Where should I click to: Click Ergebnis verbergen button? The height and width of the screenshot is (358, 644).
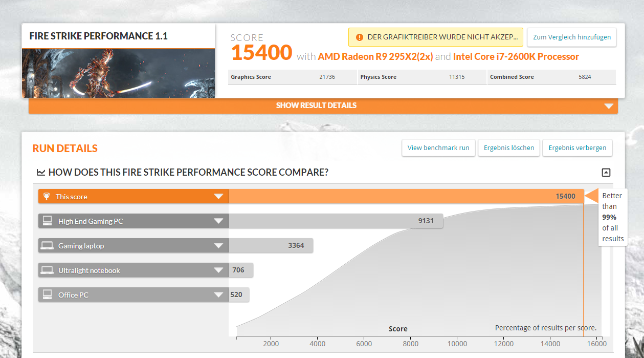point(578,148)
